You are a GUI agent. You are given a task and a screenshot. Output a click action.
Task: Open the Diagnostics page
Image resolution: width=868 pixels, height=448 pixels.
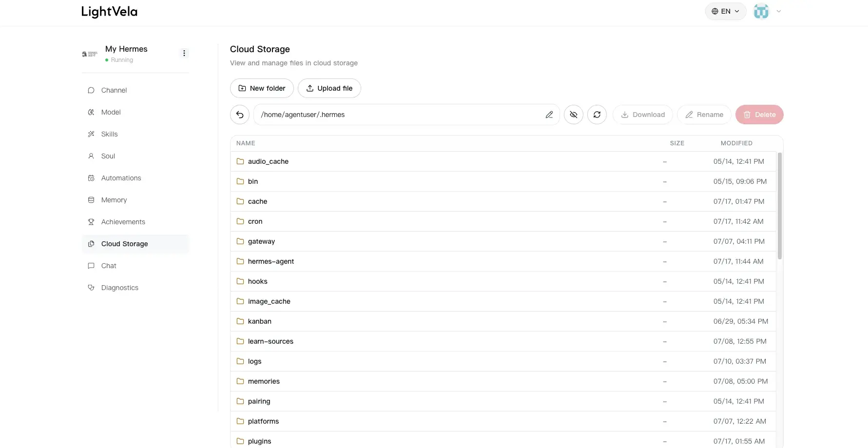coord(135,288)
